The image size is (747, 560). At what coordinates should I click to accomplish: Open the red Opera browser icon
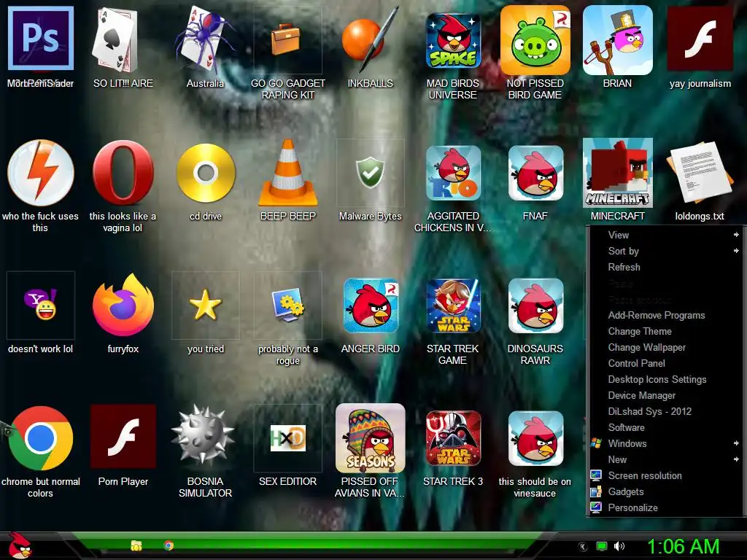(123, 172)
